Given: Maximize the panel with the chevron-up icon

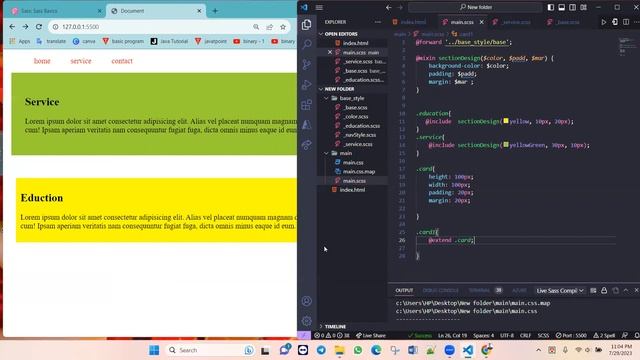Looking at the screenshot, I should (x=626, y=291).
